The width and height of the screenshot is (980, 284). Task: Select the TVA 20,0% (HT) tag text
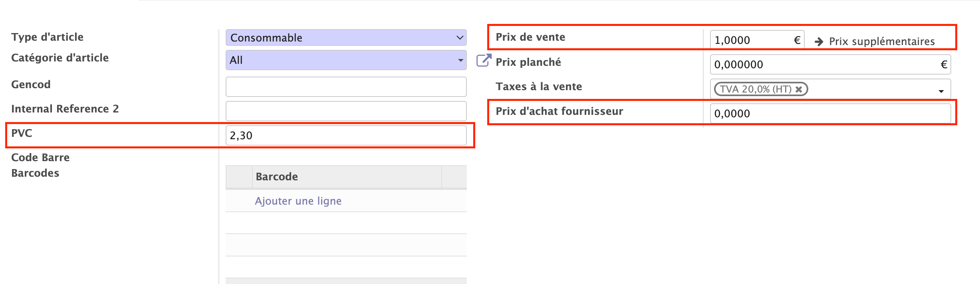(755, 89)
